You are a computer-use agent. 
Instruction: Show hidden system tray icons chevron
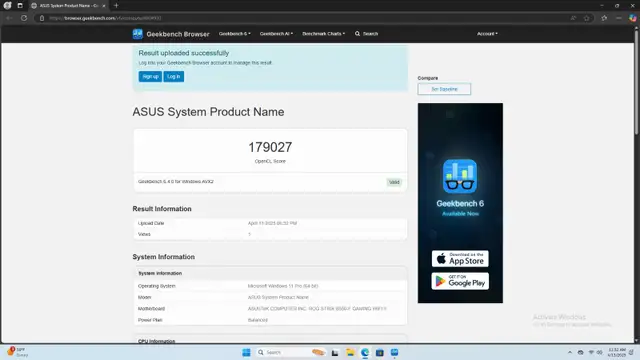coord(570,352)
